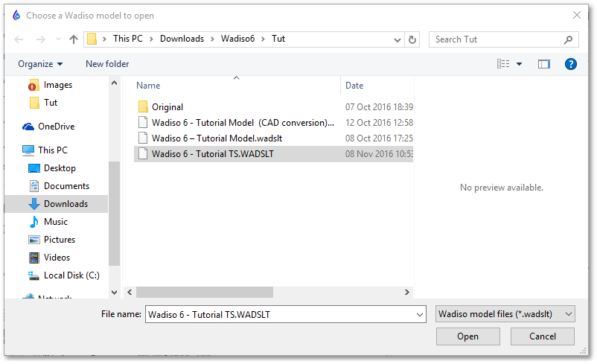This screenshot has height=364, width=597.
Task: Click the 08 Oct 2016 17:25 date cell
Action: point(379,138)
